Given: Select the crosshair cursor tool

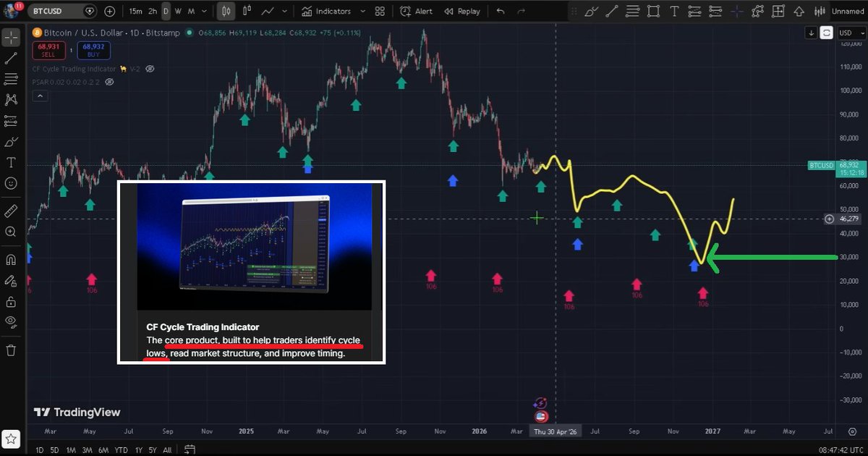Looking at the screenshot, I should pos(11,38).
